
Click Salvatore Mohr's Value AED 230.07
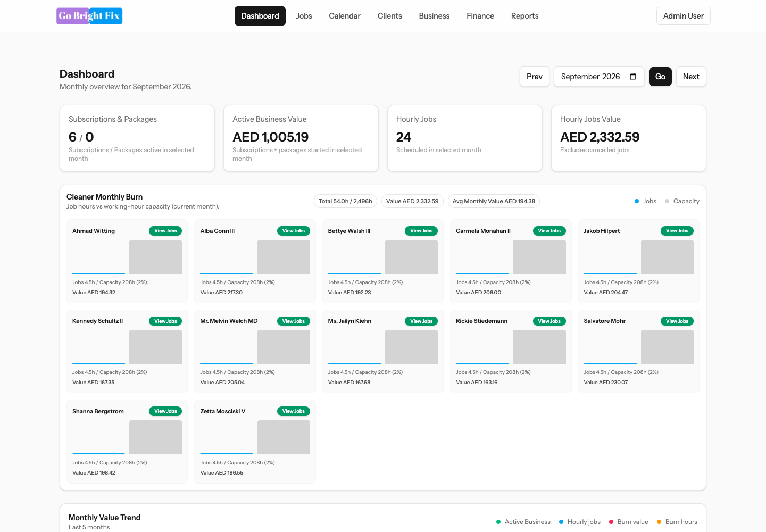point(606,383)
